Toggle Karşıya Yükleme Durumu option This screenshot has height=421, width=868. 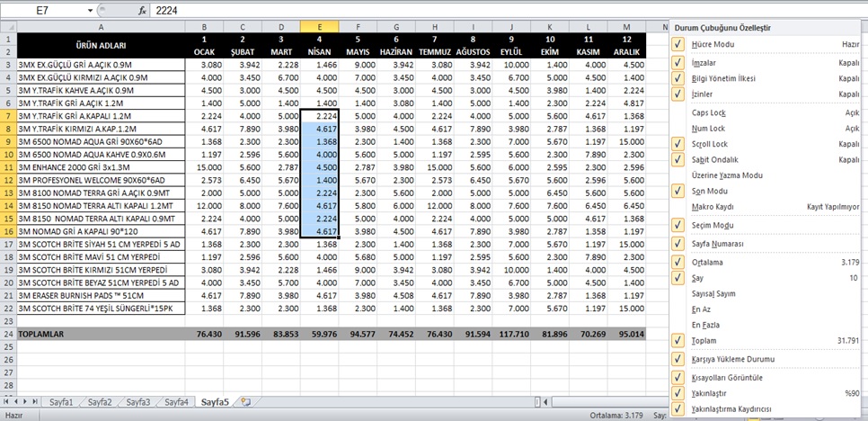coord(766,359)
